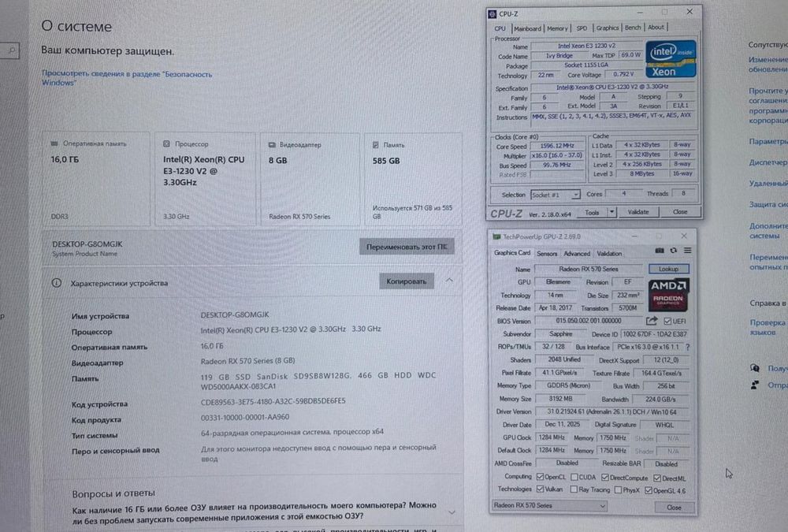Click Переименовать этот ПК button

click(x=407, y=247)
